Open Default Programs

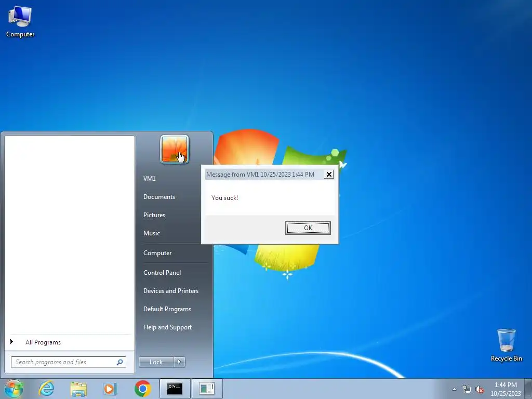167,309
